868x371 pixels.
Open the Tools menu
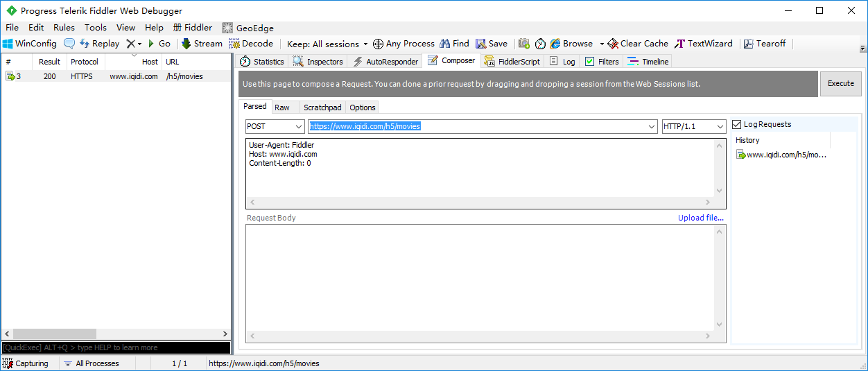(96, 28)
